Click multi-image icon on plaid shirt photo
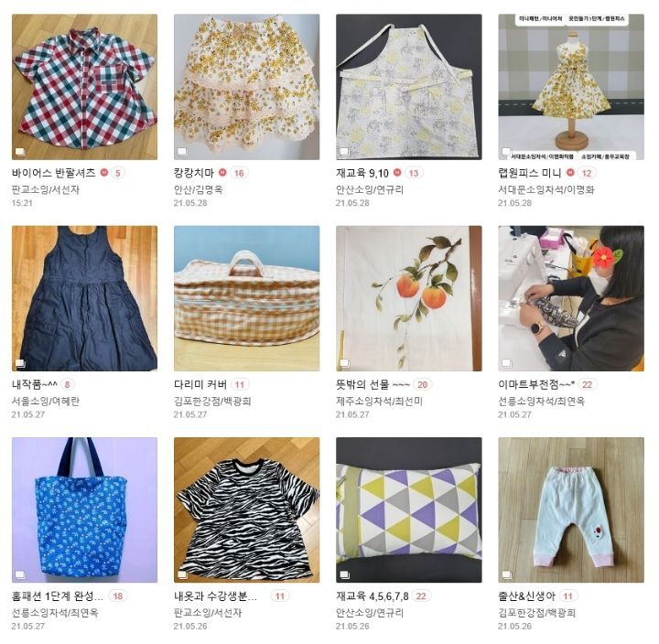Screen dimensions: 659x644 20,151
